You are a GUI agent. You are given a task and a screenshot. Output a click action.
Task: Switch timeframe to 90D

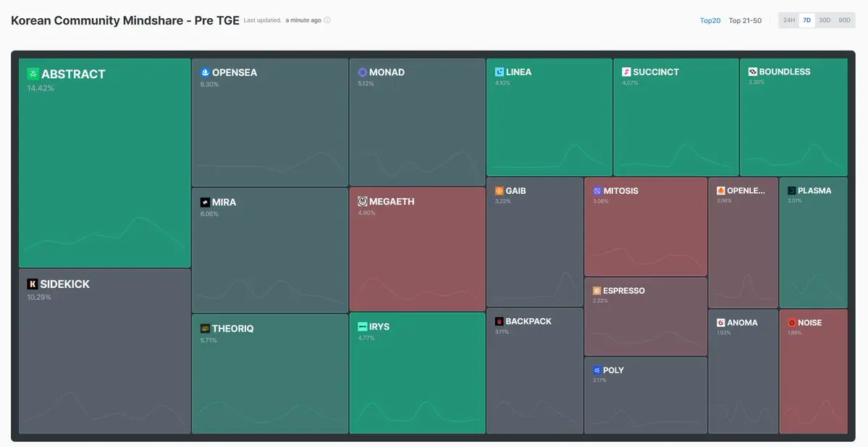844,20
